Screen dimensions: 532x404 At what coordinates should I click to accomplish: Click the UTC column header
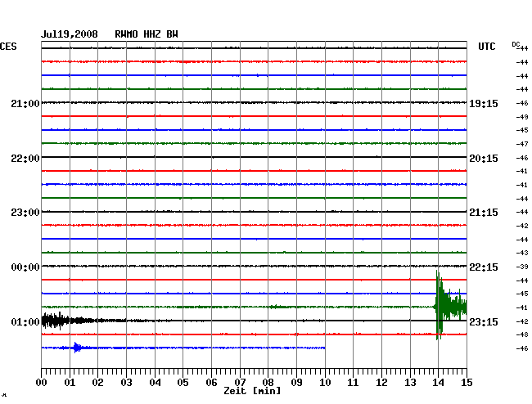point(486,47)
